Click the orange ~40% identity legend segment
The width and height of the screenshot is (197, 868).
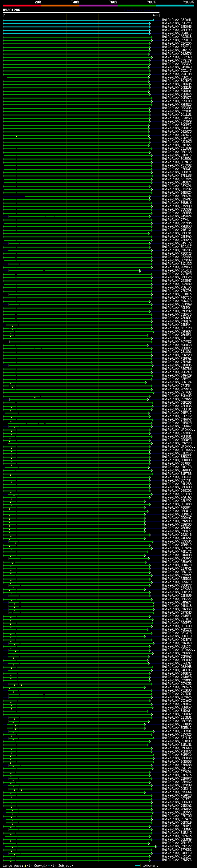pyautogui.click(x=60, y=6)
